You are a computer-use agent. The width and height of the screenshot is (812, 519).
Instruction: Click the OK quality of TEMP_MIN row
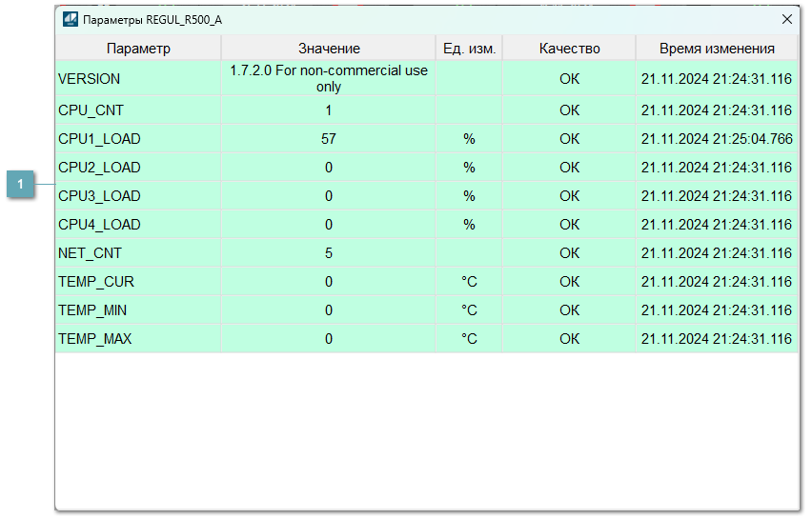pyautogui.click(x=569, y=309)
